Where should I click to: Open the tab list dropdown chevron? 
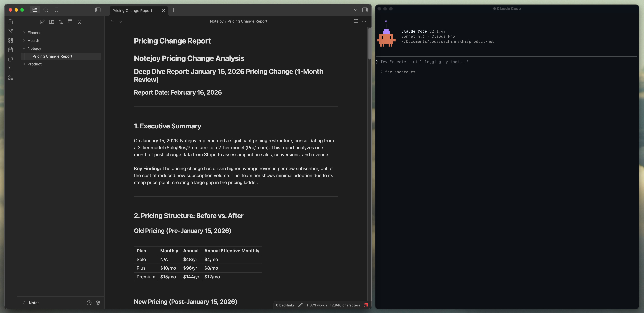point(355,10)
